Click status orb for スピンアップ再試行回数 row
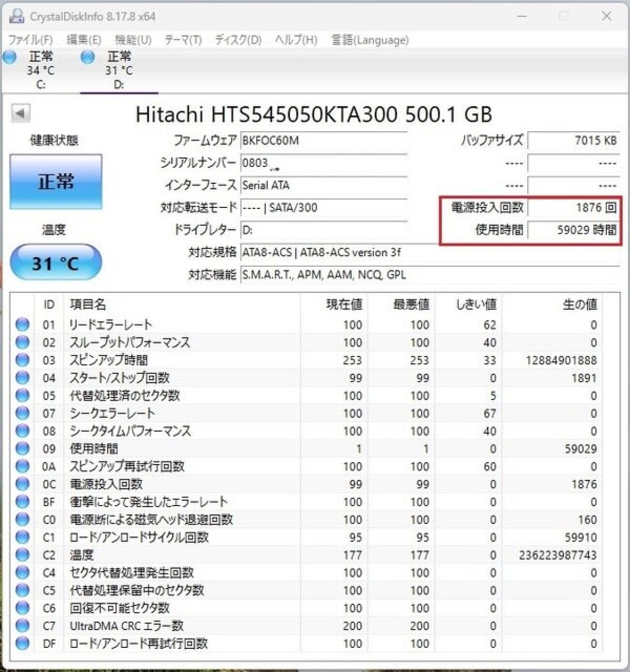 [x=22, y=466]
